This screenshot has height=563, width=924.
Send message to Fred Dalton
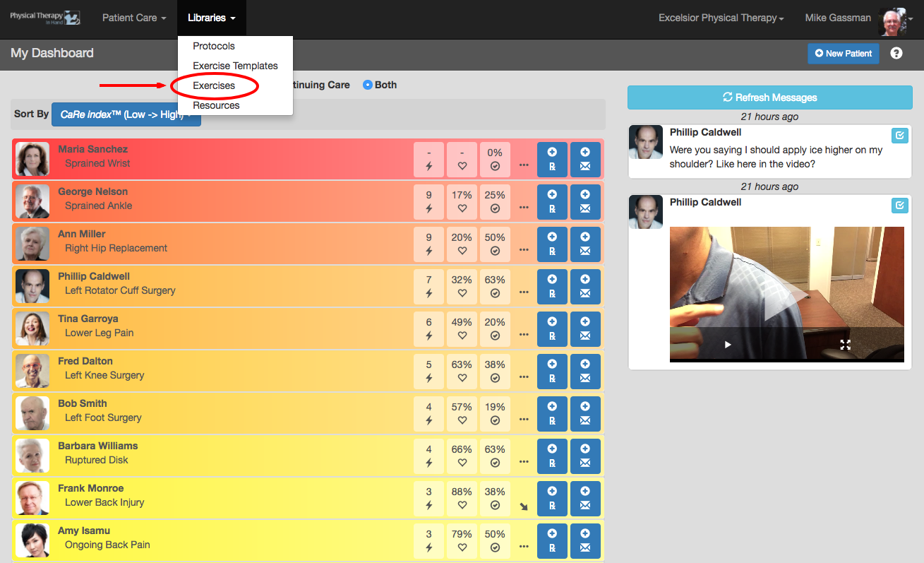pyautogui.click(x=585, y=371)
